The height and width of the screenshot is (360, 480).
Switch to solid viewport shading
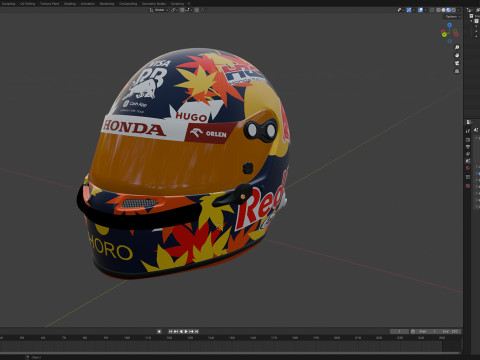point(443,10)
